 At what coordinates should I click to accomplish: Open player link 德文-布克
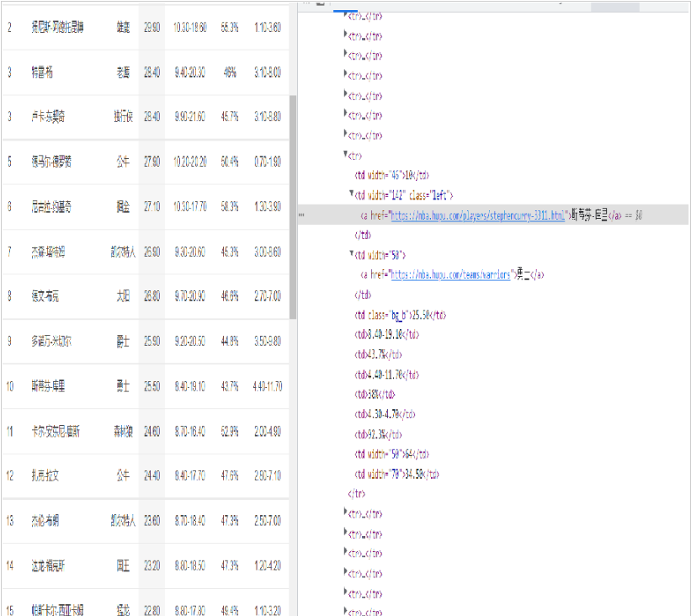coord(45,296)
